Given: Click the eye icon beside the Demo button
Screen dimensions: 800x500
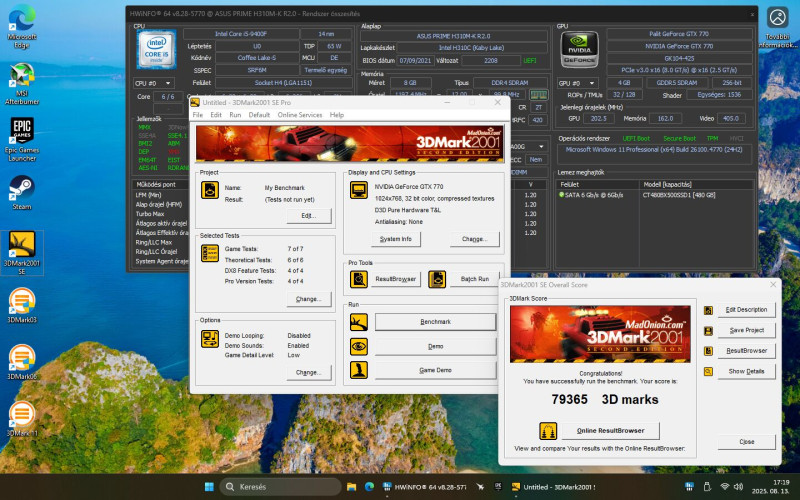Looking at the screenshot, I should click(359, 346).
